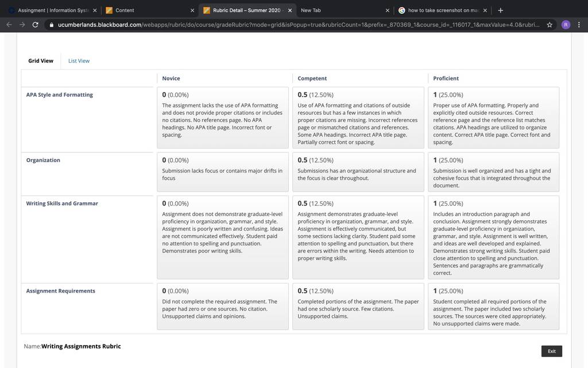Close the Content tab
The height and width of the screenshot is (368, 588).
[x=192, y=10]
